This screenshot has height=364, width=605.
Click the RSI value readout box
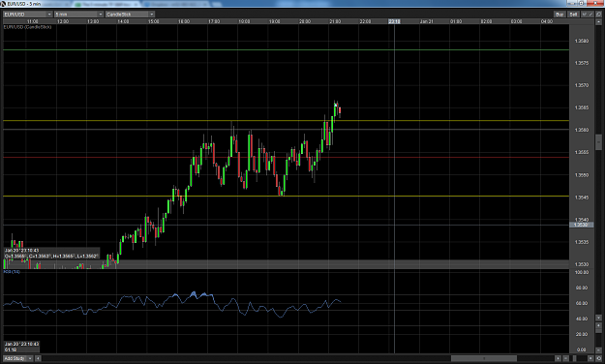coord(21,347)
